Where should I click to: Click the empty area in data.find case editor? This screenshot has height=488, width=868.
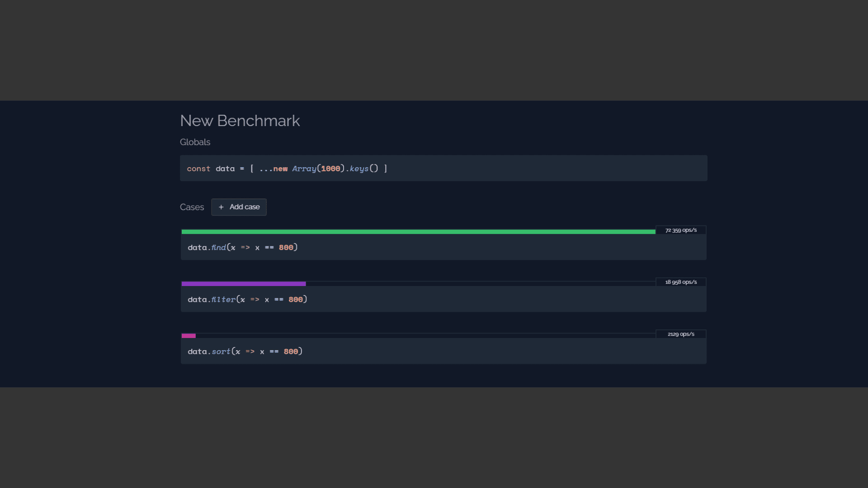click(497, 248)
